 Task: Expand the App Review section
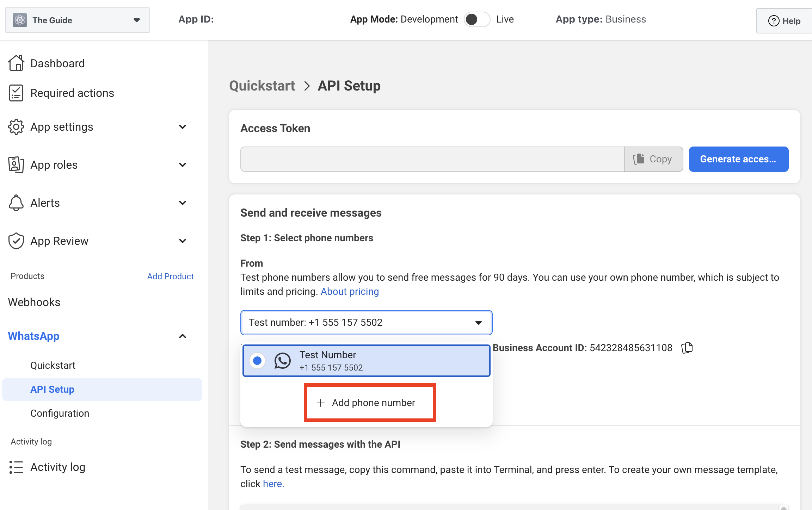pos(183,241)
